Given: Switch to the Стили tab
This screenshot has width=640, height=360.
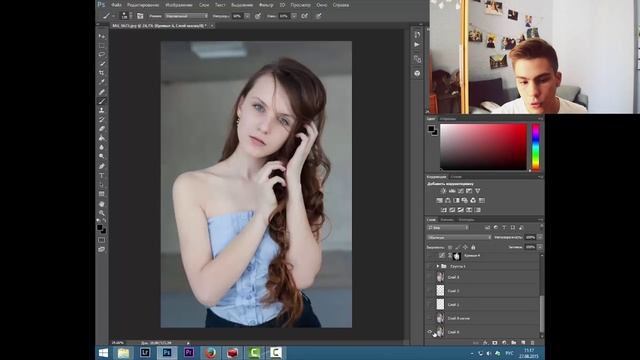Looking at the screenshot, I should pyautogui.click(x=456, y=177).
